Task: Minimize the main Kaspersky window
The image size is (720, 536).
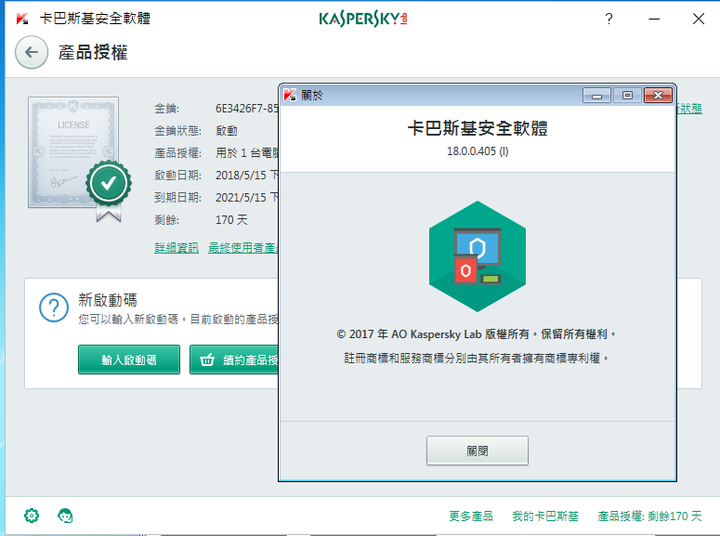Action: pos(654,19)
